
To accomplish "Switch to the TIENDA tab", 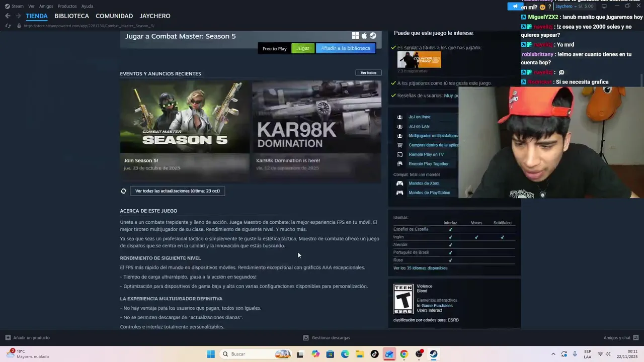I will [37, 16].
